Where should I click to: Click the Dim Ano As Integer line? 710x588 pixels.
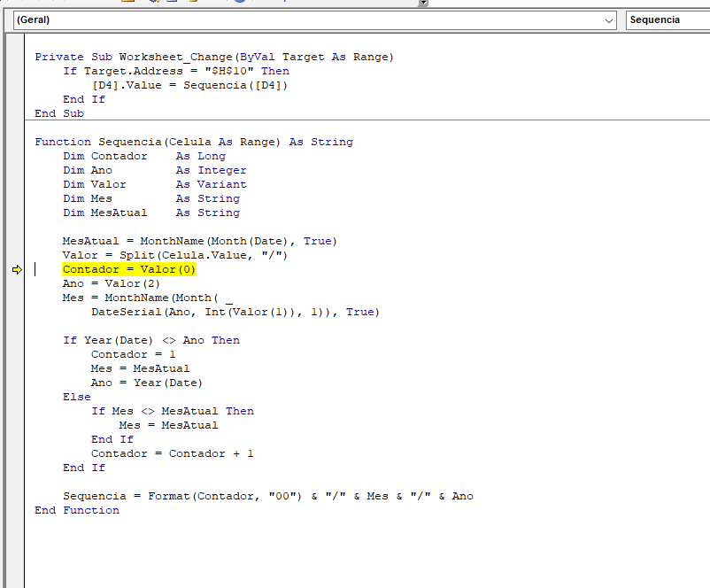click(155, 170)
